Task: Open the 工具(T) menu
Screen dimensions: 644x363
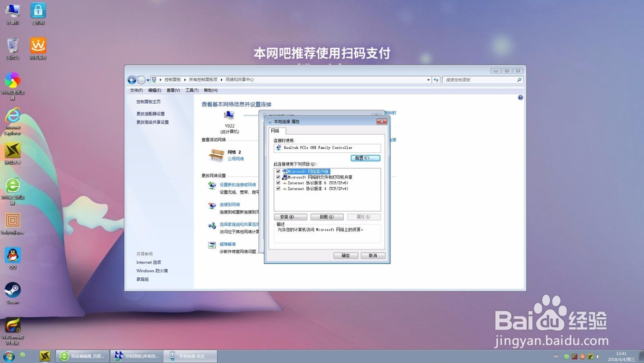Action: click(192, 90)
